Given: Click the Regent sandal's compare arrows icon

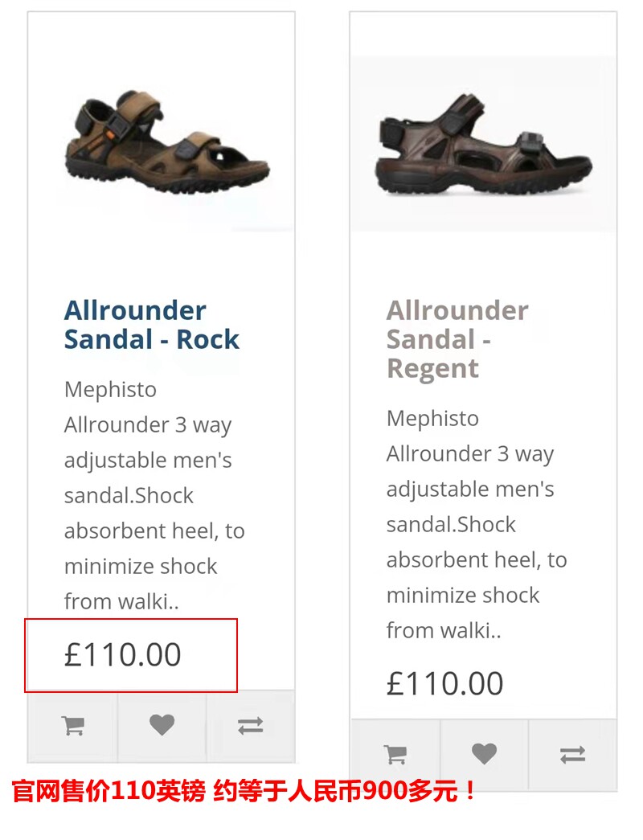Looking at the screenshot, I should click(572, 755).
